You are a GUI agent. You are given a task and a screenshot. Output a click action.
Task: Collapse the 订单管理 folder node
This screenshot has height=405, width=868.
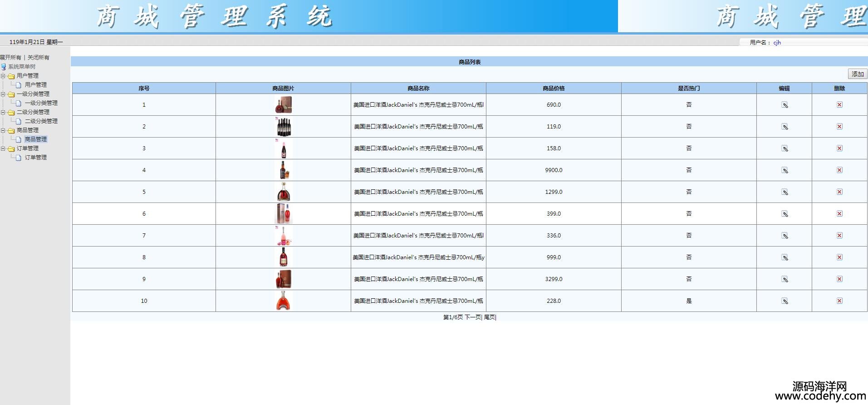tap(3, 148)
